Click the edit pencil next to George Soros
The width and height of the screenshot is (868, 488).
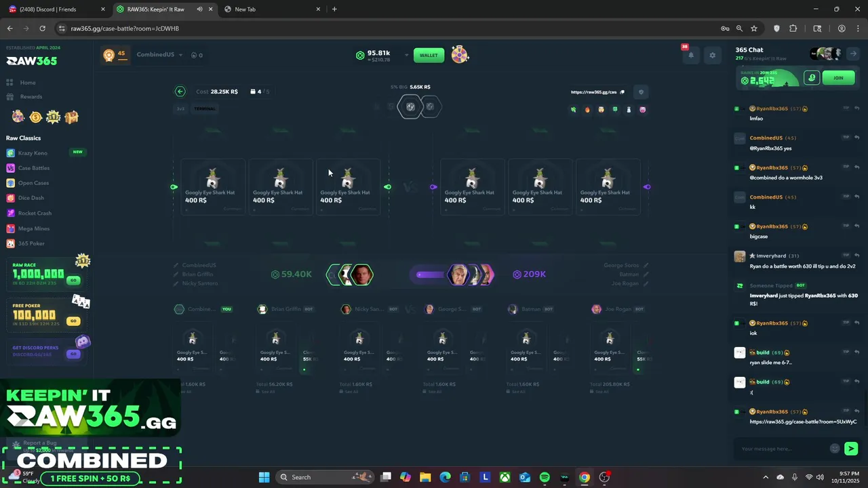(x=646, y=265)
